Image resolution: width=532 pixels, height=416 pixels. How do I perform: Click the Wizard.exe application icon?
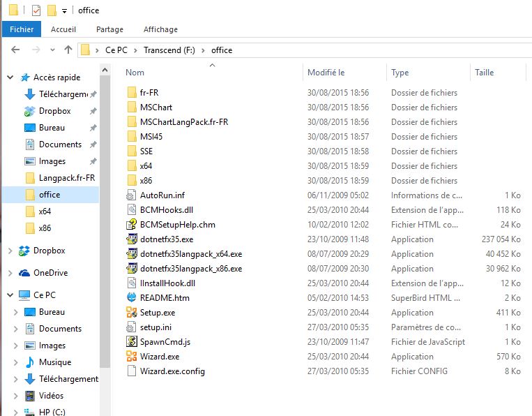point(132,357)
